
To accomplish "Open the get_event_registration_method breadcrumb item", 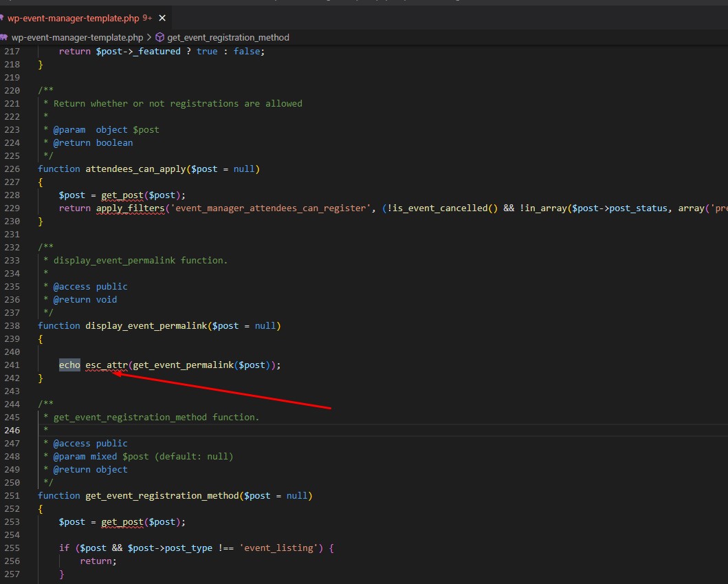I will pyautogui.click(x=228, y=38).
